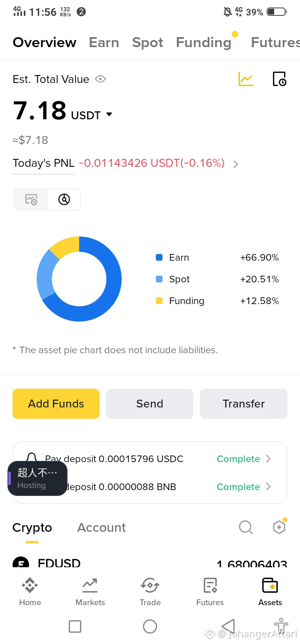Switch to the asset trend chart view
Image resolution: width=300 pixels, height=644 pixels.
[x=31, y=199]
